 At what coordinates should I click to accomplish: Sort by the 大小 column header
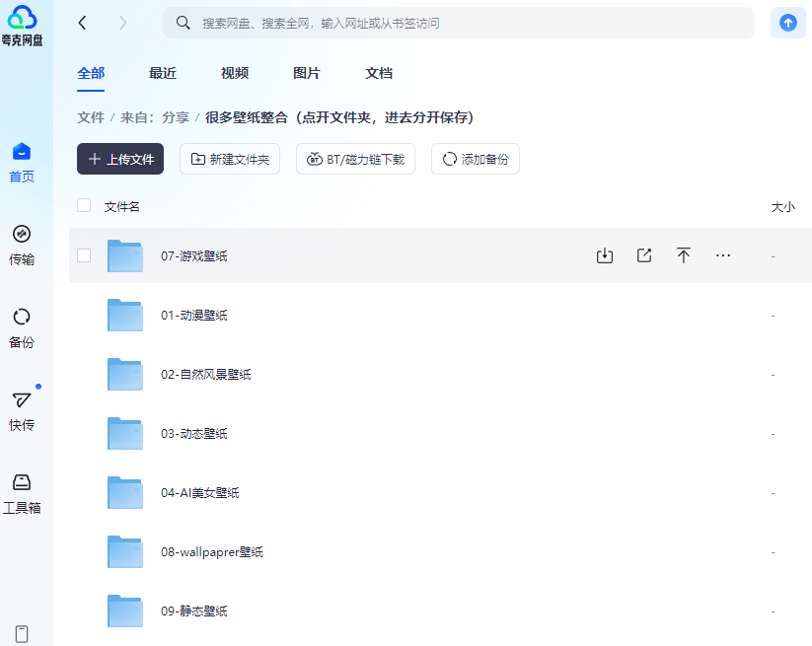783,206
